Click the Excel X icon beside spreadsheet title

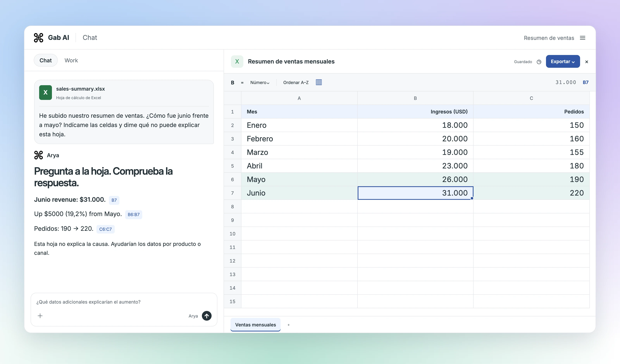click(237, 62)
